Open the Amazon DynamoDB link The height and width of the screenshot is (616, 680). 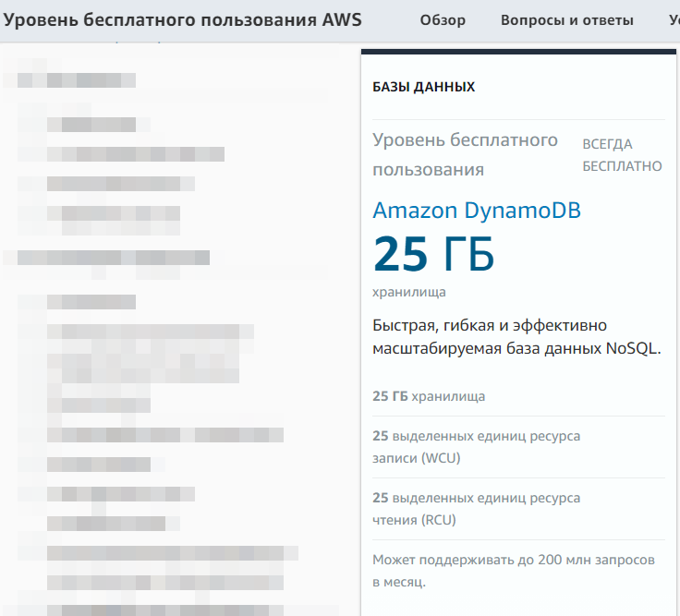[477, 211]
